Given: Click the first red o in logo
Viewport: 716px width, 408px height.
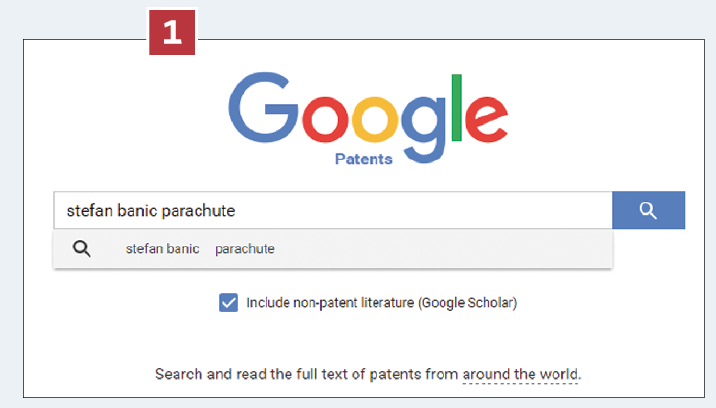Looking at the screenshot, I should [x=325, y=119].
